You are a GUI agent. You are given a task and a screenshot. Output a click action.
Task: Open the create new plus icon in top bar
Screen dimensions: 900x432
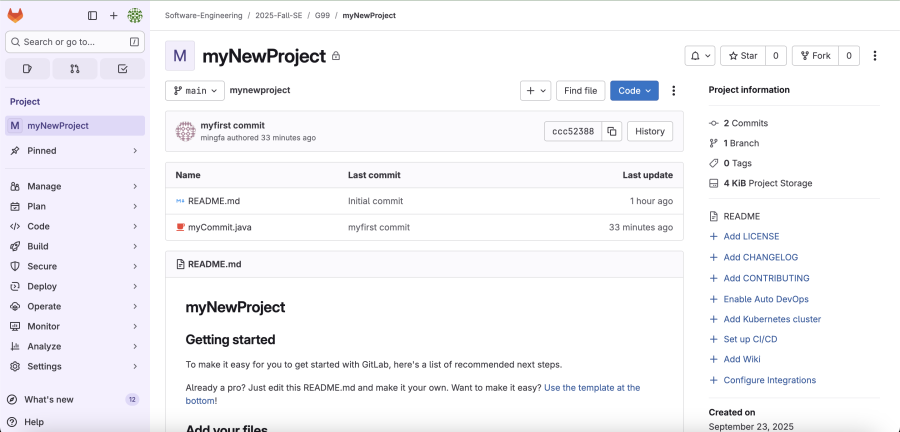[114, 15]
